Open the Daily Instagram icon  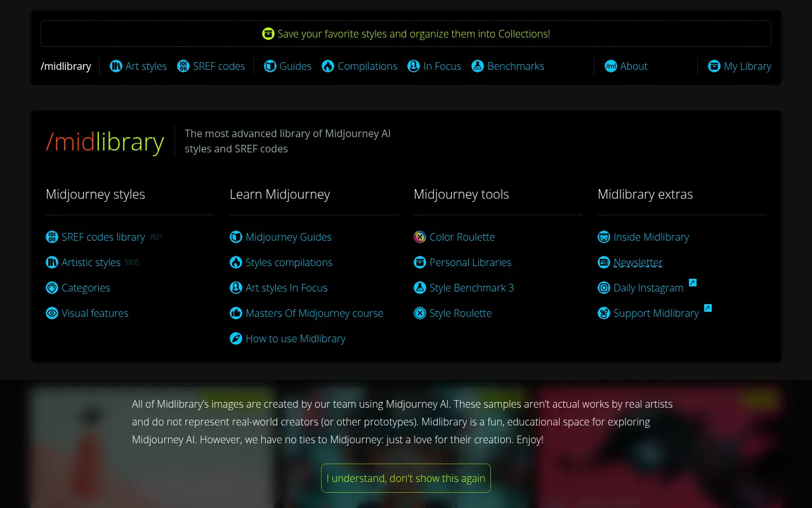pos(604,288)
